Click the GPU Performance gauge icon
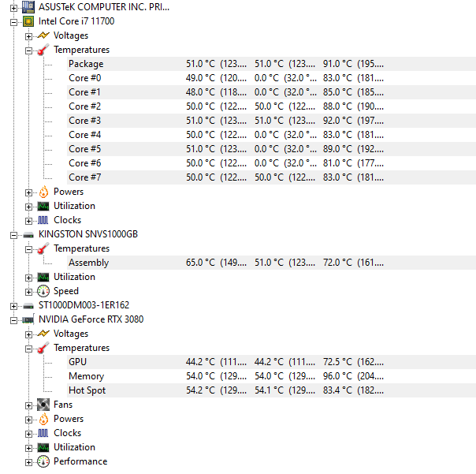Screen dimensions: 476x474 (43, 462)
